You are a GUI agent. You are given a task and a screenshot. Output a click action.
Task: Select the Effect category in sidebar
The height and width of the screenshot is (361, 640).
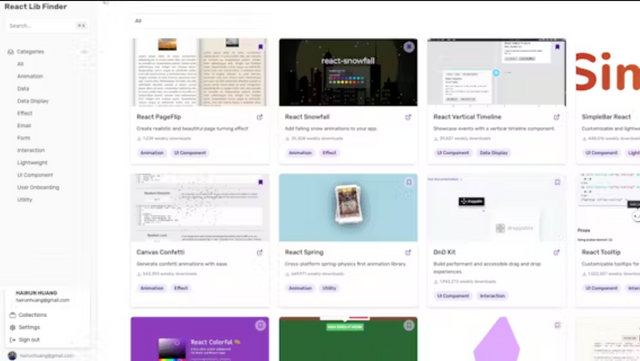click(24, 113)
